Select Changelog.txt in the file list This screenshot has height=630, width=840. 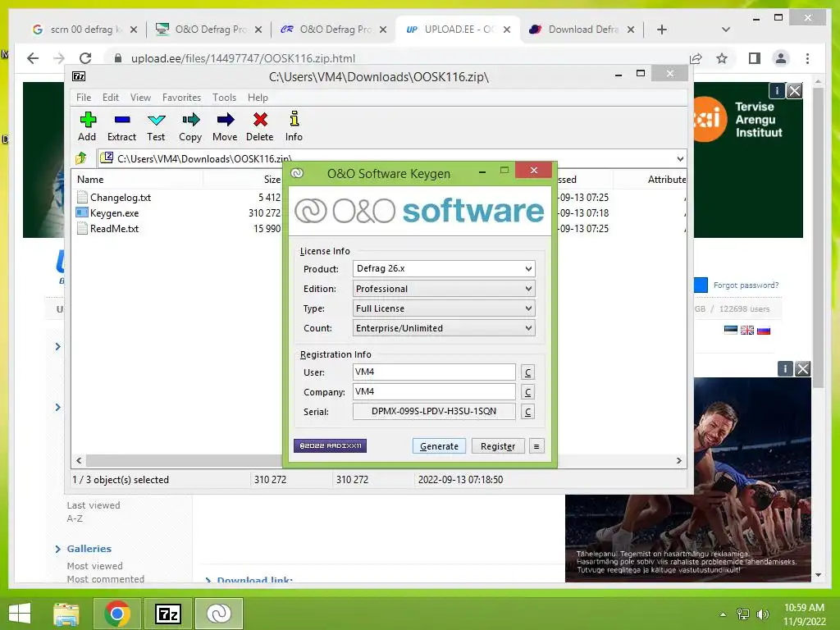pos(121,197)
